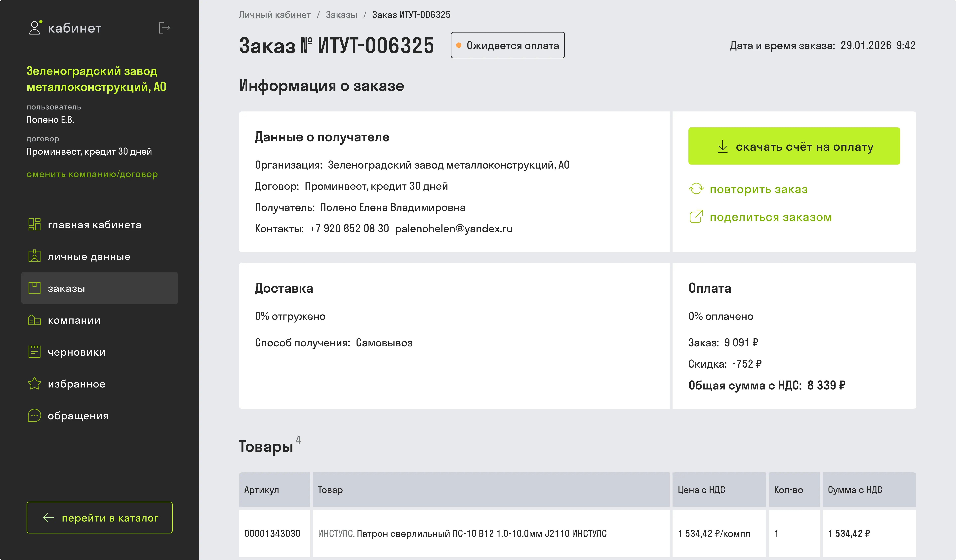956x560 pixels.
Task: Click the chat bubble icon for обращения
Action: pos(35,416)
